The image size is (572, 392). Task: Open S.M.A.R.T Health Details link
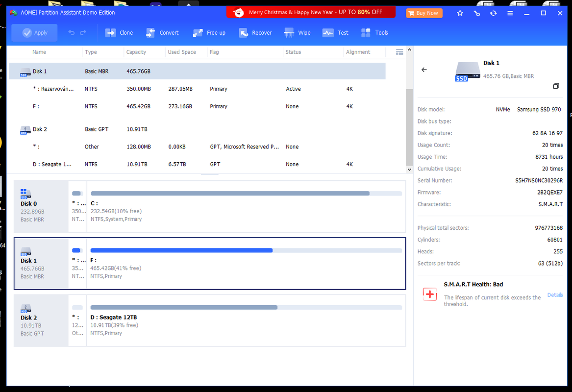(555, 295)
